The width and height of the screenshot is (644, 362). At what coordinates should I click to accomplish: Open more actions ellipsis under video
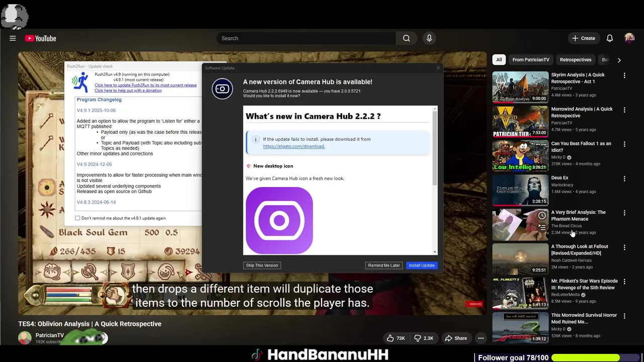481,338
